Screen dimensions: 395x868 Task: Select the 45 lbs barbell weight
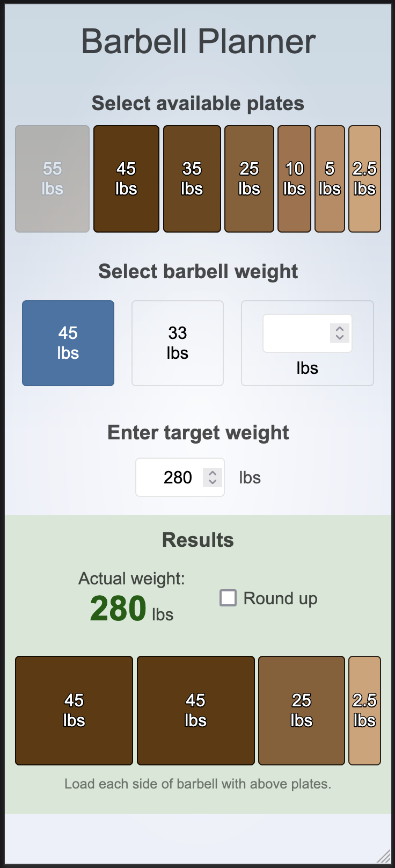[68, 343]
